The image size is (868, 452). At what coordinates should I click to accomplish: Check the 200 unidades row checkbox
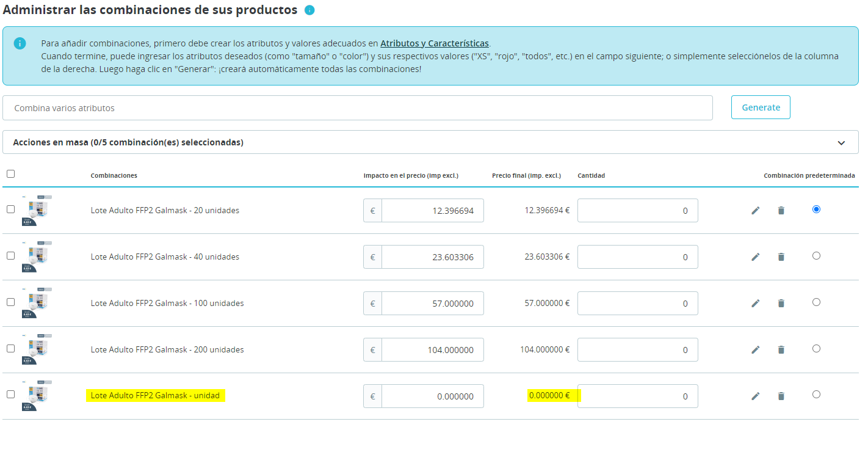pyautogui.click(x=10, y=348)
